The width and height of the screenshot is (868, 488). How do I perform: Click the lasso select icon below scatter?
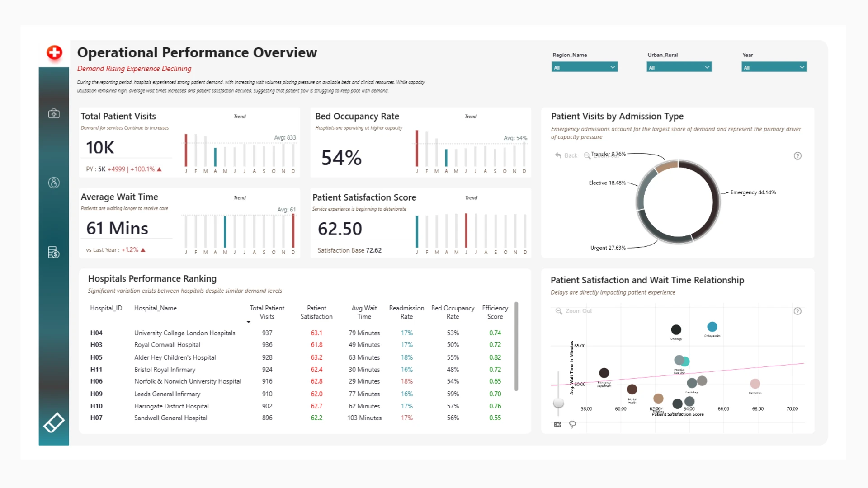tap(572, 424)
